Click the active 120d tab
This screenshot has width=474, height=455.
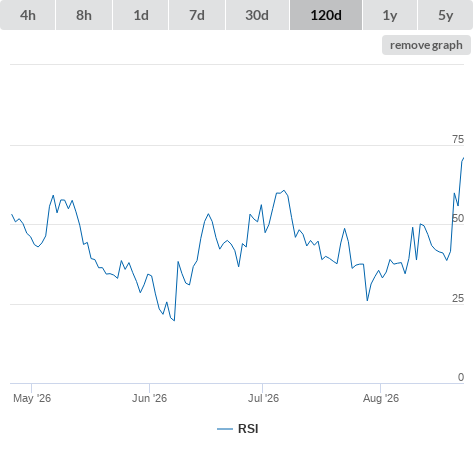point(326,15)
